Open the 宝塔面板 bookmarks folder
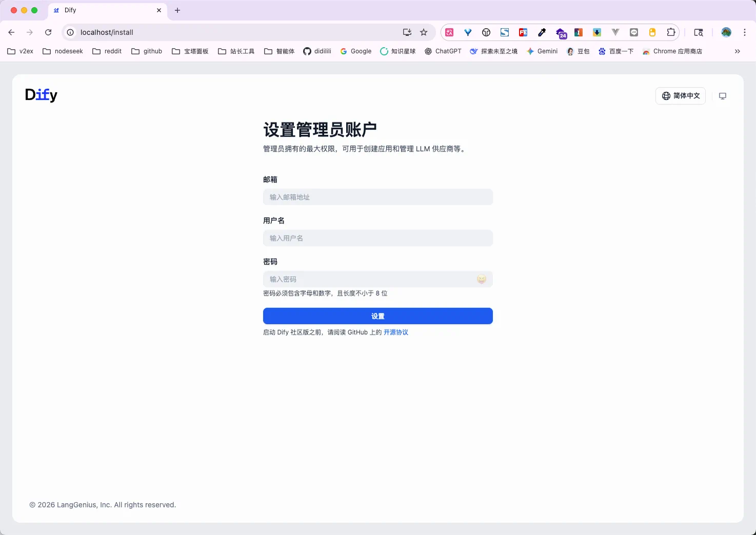 click(x=190, y=51)
